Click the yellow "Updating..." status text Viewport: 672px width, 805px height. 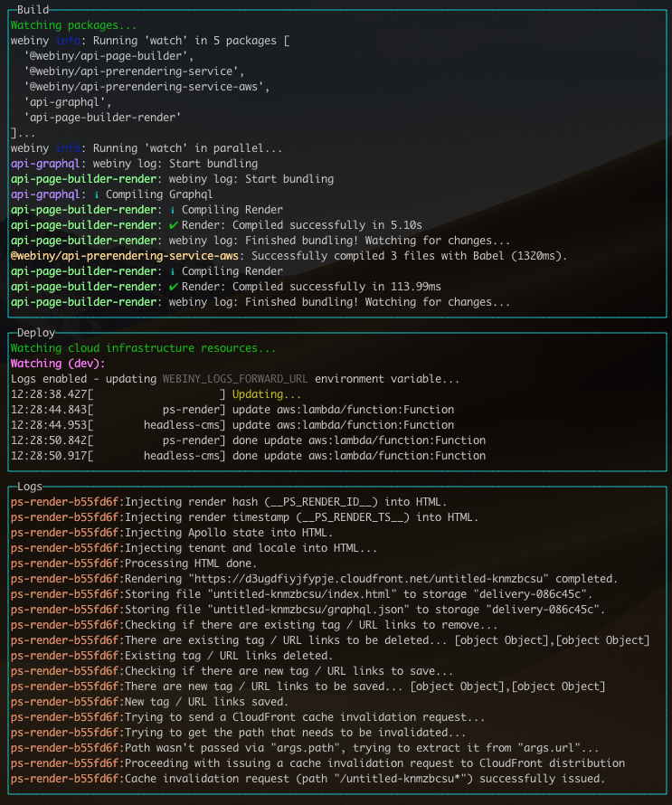[x=267, y=394]
